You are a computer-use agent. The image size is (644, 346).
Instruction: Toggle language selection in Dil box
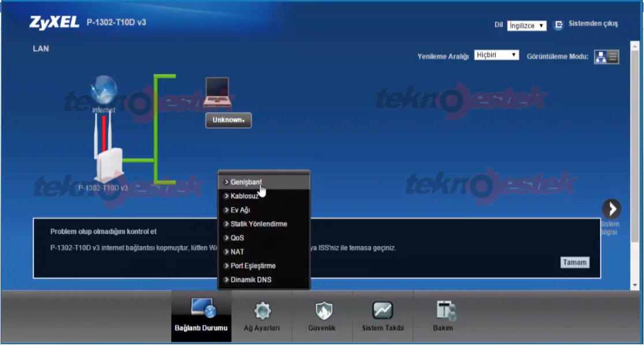point(526,25)
